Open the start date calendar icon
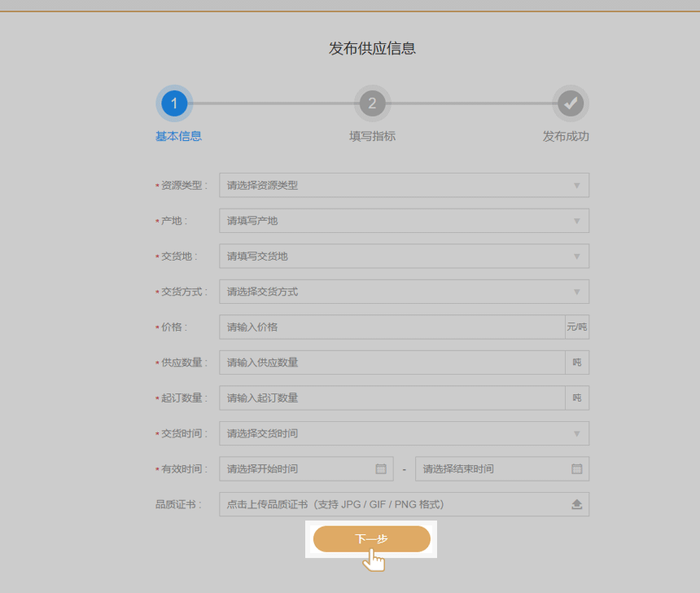Image resolution: width=700 pixels, height=593 pixels. click(x=380, y=469)
